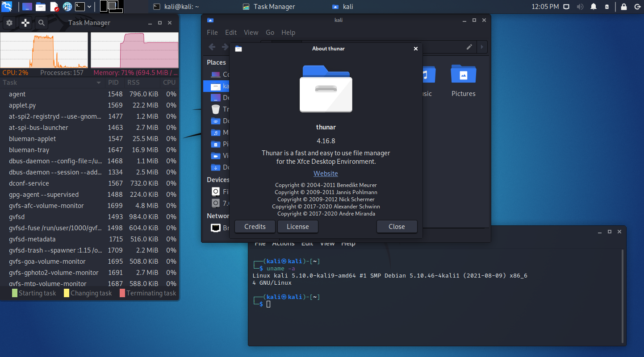The height and width of the screenshot is (357, 644).
Task: Expand the Task column header dropdown arrow
Action: pyautogui.click(x=99, y=83)
